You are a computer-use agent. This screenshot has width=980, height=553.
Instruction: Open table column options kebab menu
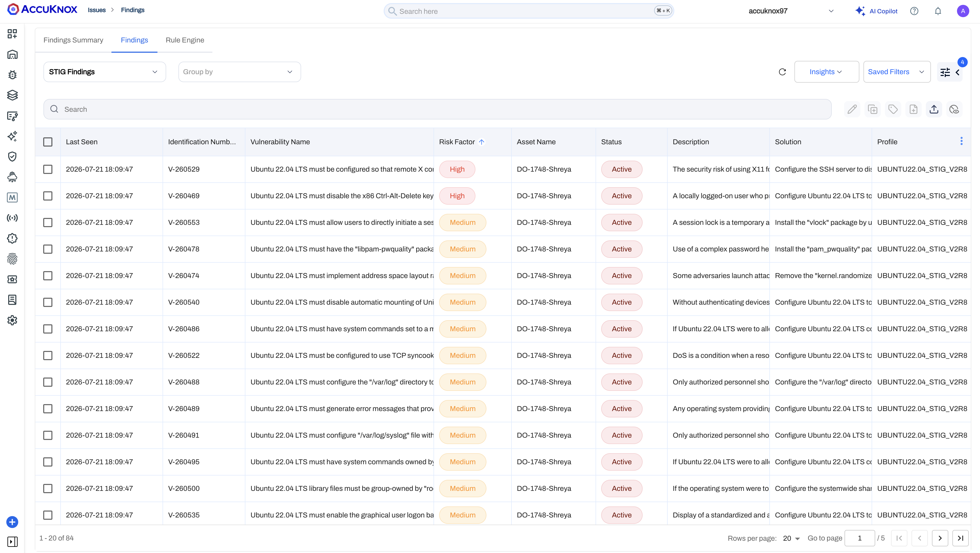click(x=961, y=142)
